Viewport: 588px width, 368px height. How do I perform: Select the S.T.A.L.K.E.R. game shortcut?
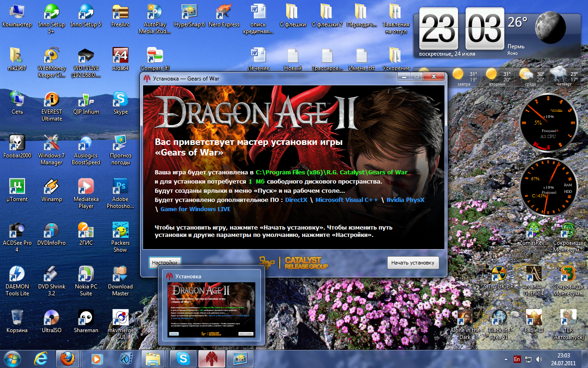click(499, 277)
